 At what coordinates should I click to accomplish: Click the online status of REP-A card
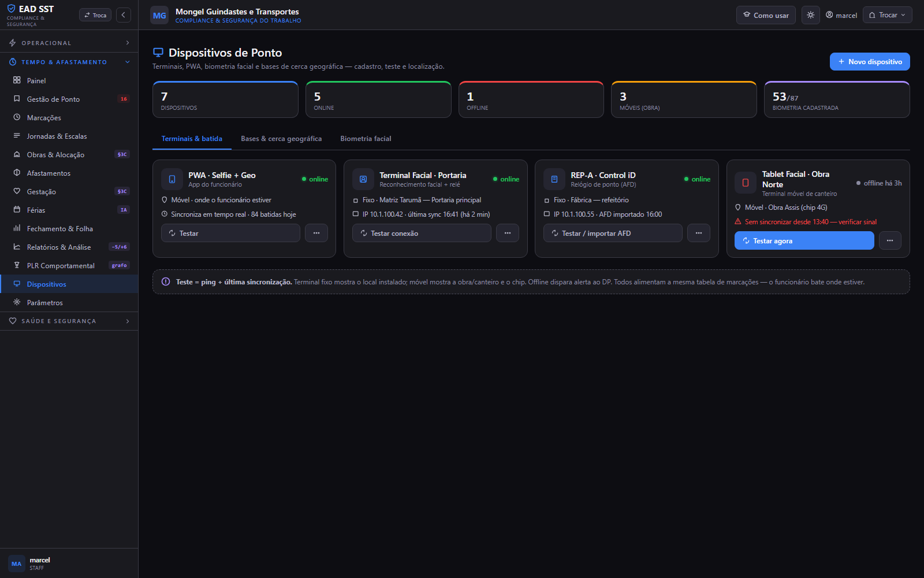tap(697, 179)
